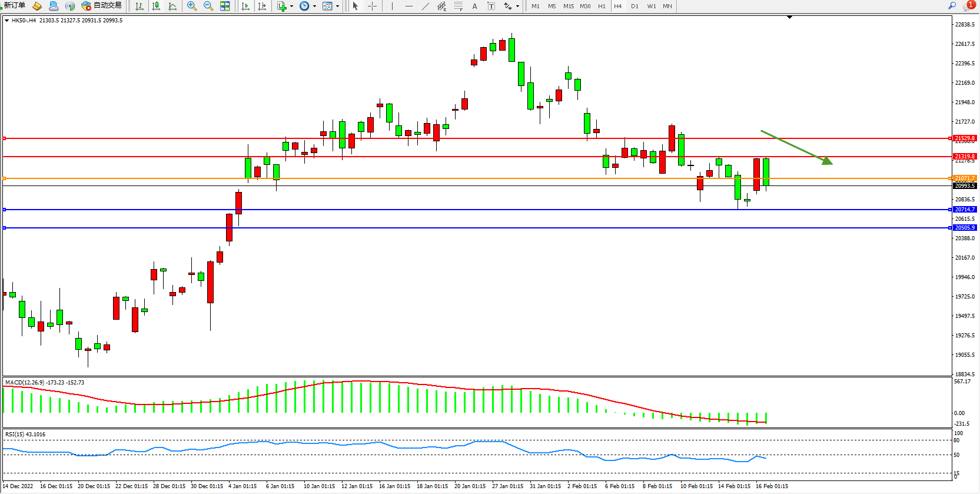Expand the chart templates dropdown arrow
The image size is (980, 494).
coord(337,6)
